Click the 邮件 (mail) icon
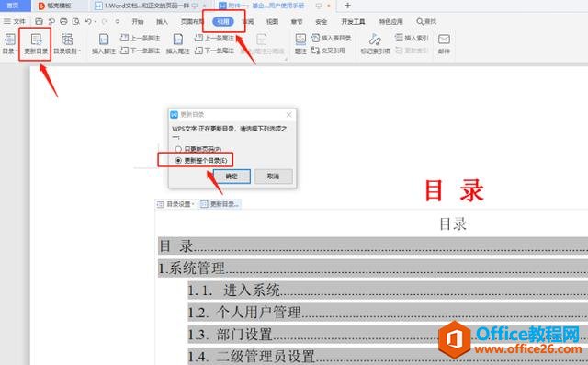This screenshot has width=588, height=365. coord(444,40)
